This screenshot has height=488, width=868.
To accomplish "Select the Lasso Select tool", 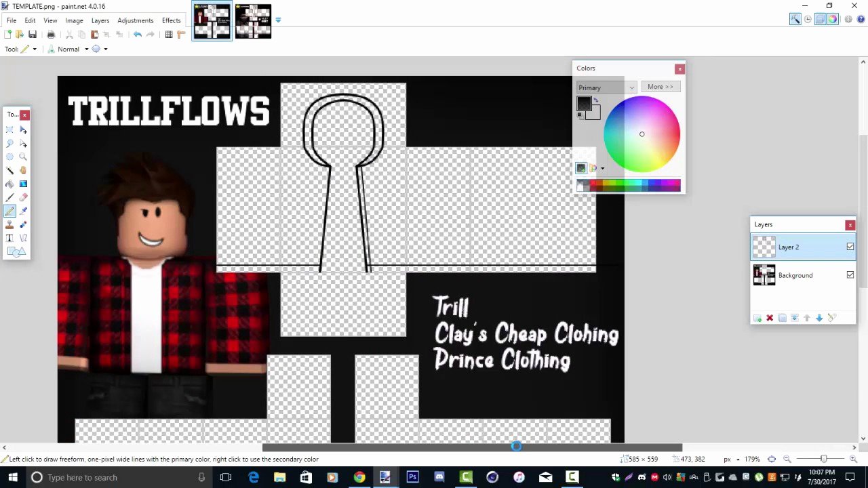I will [9, 143].
